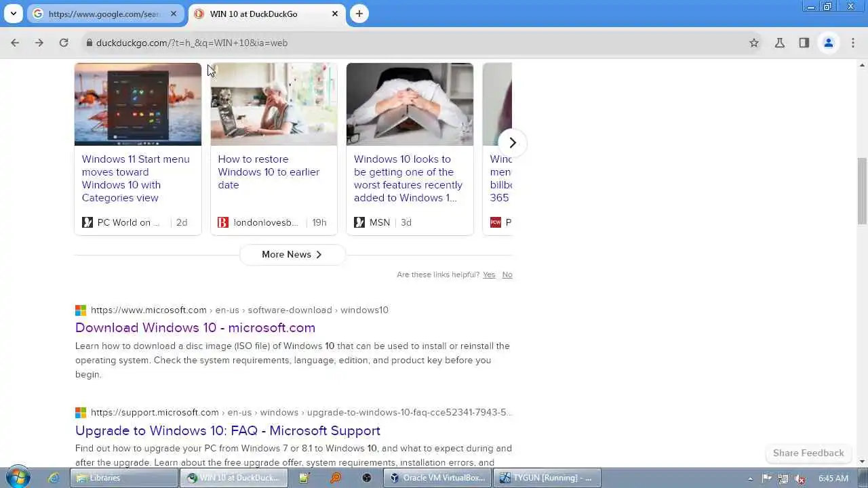The height and width of the screenshot is (488, 868).
Task: Click the forward navigation arrow
Action: click(39, 43)
